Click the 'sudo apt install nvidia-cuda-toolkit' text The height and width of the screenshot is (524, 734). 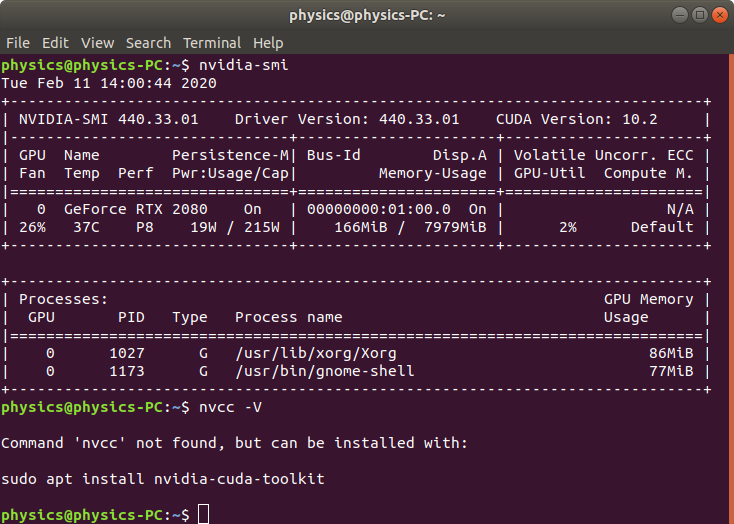[163, 479]
